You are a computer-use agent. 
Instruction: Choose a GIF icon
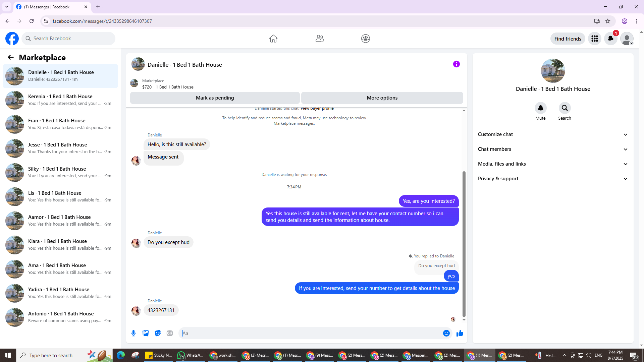click(x=170, y=333)
